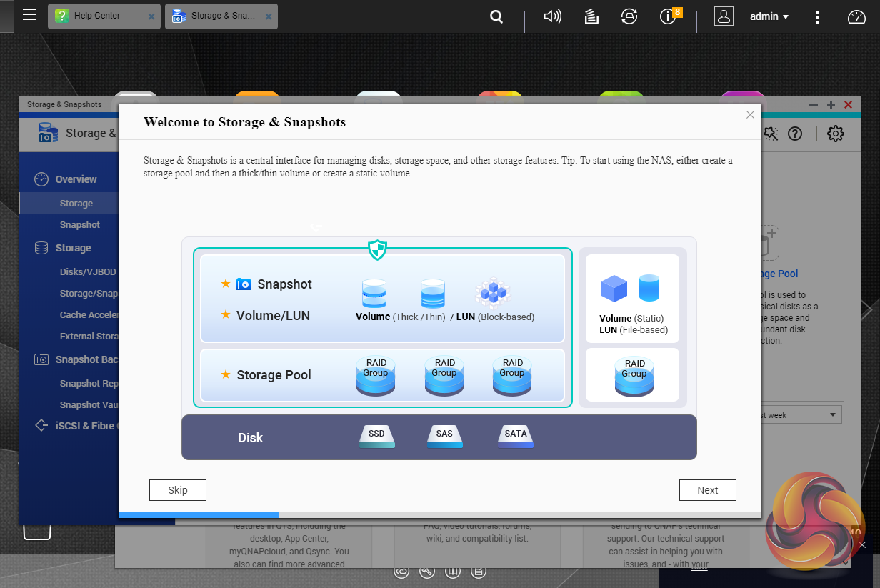Click the static volume blue cube icon
Image resolution: width=880 pixels, height=588 pixels.
(614, 289)
